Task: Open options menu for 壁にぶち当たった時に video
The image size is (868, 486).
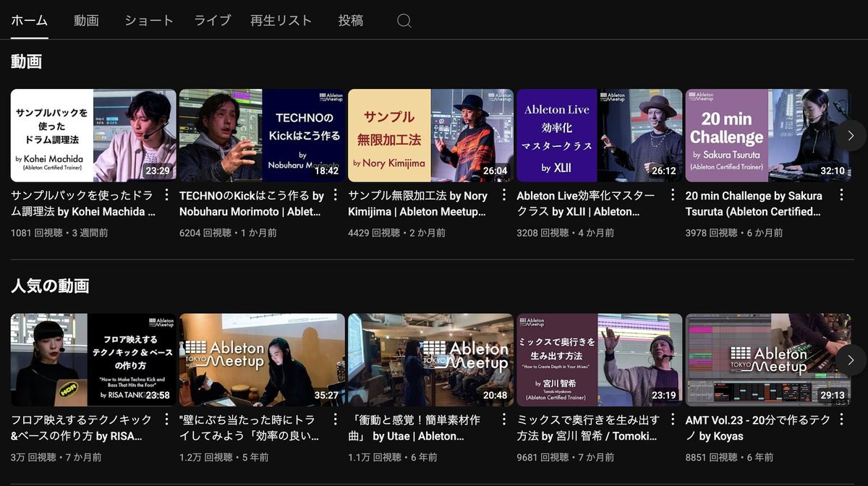Action: [335, 419]
